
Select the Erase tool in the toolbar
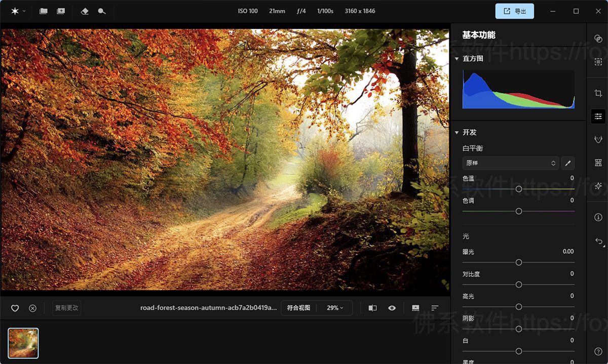pos(84,11)
